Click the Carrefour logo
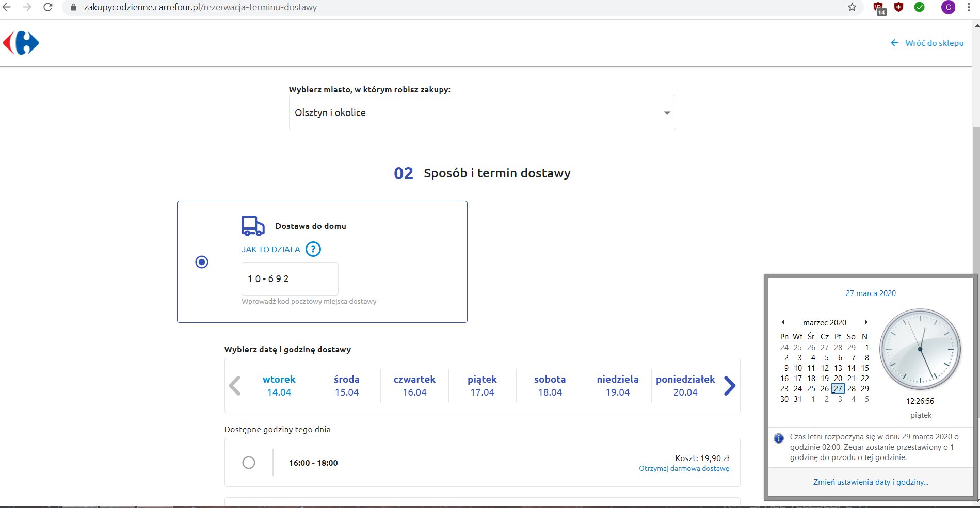The image size is (980, 508). [x=21, y=43]
